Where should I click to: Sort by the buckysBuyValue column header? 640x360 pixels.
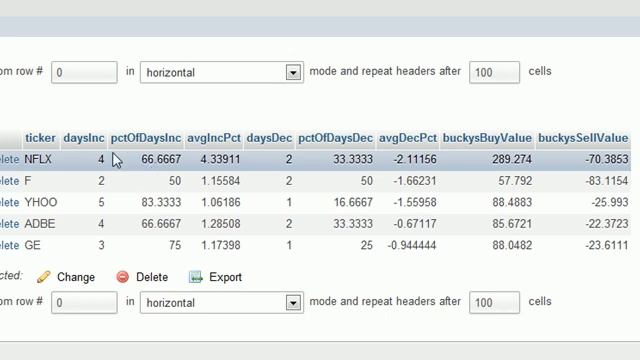[x=487, y=138]
